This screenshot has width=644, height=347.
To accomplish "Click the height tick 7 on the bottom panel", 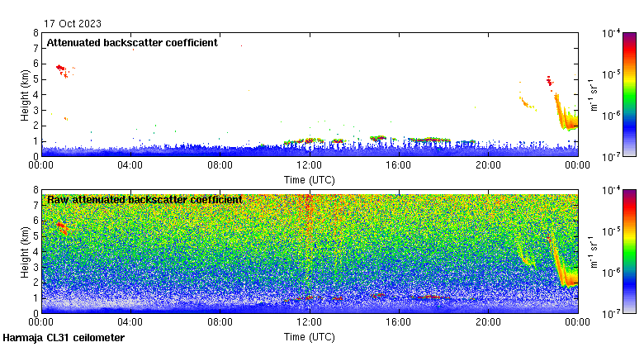I will coord(36,205).
